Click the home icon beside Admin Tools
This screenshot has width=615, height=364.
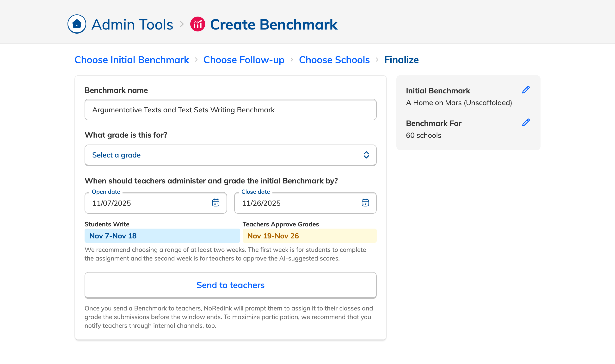(77, 24)
